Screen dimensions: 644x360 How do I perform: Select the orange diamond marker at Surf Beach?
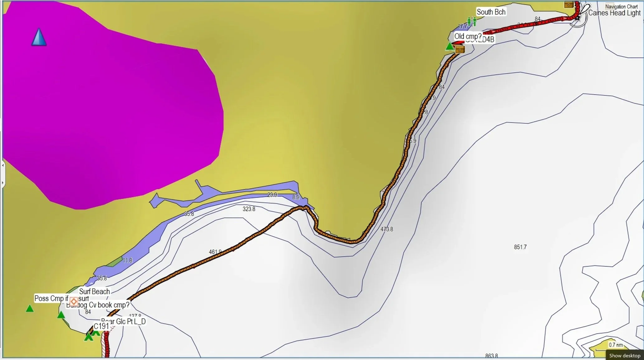pyautogui.click(x=74, y=301)
